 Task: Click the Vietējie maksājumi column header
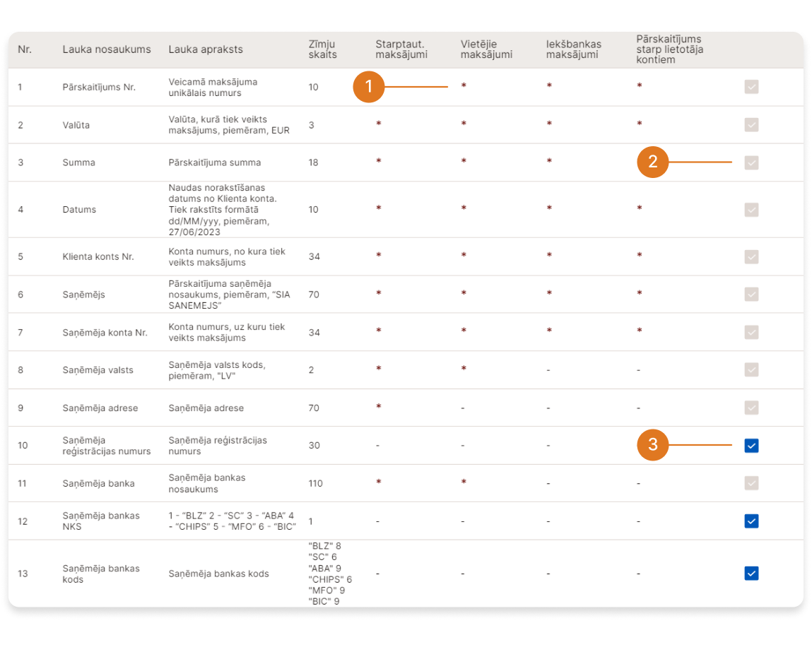[x=486, y=49]
